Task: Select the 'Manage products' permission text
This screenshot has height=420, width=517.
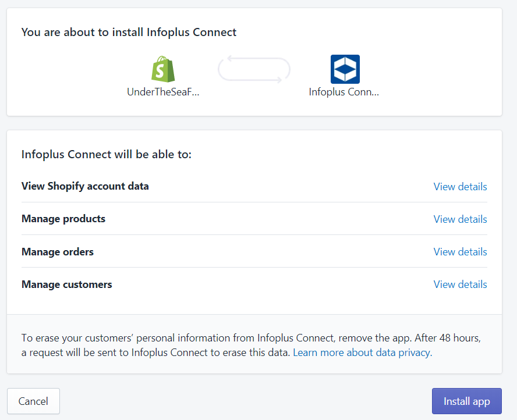Action: 63,219
